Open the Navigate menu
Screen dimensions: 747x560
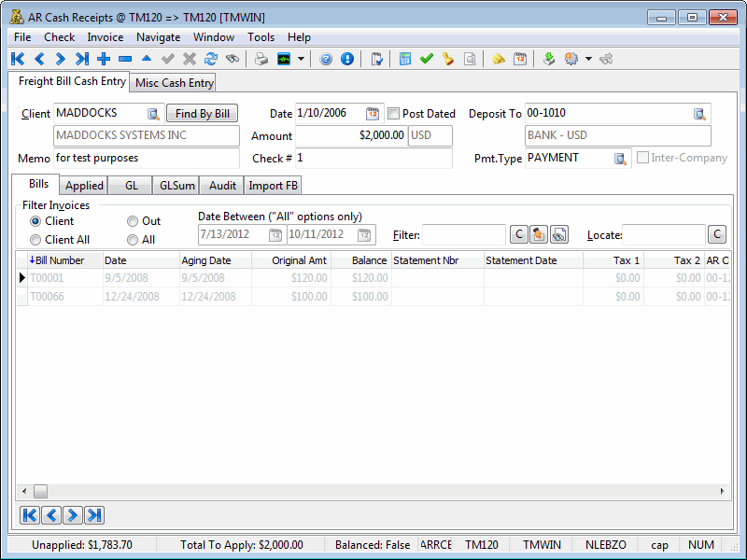(x=158, y=37)
